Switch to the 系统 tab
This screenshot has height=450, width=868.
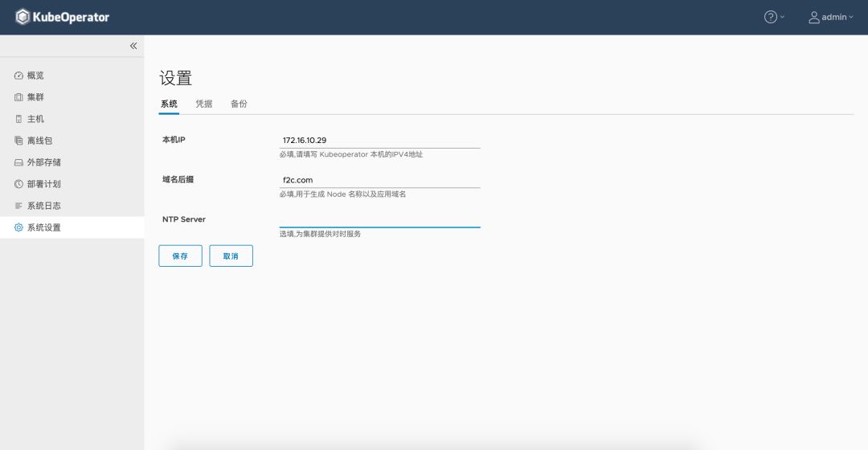pyautogui.click(x=169, y=104)
